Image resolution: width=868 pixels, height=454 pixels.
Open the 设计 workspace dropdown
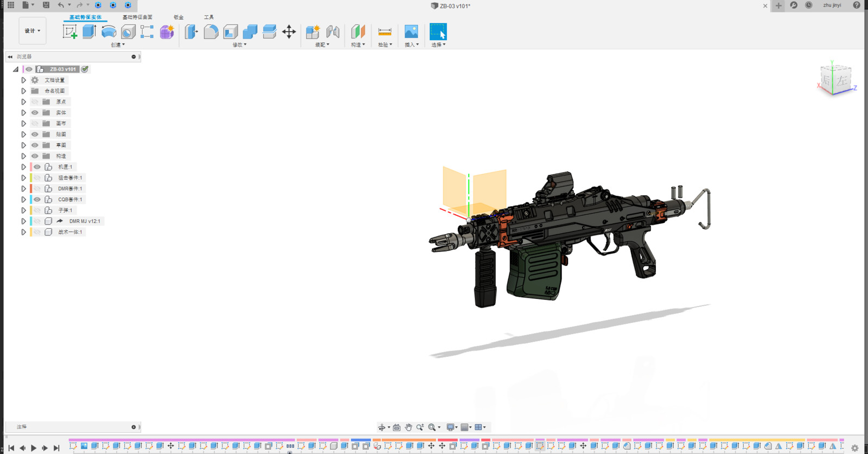(33, 31)
